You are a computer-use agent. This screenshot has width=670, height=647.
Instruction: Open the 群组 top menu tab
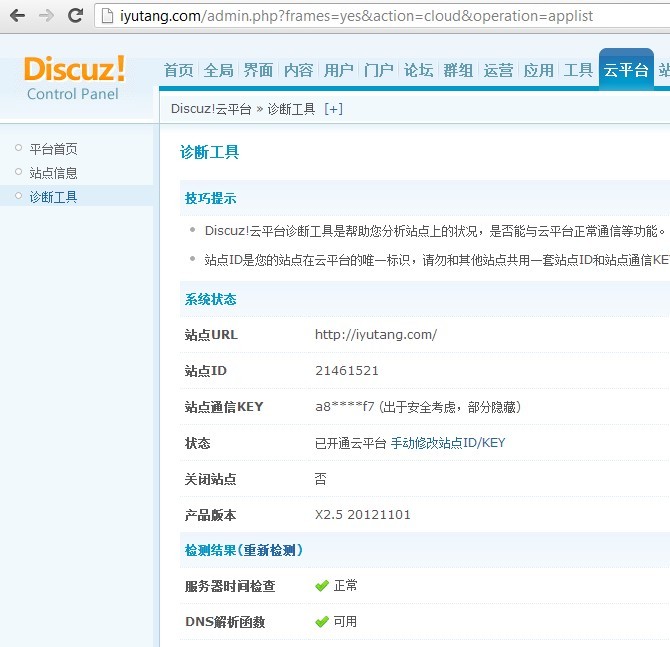coord(458,70)
